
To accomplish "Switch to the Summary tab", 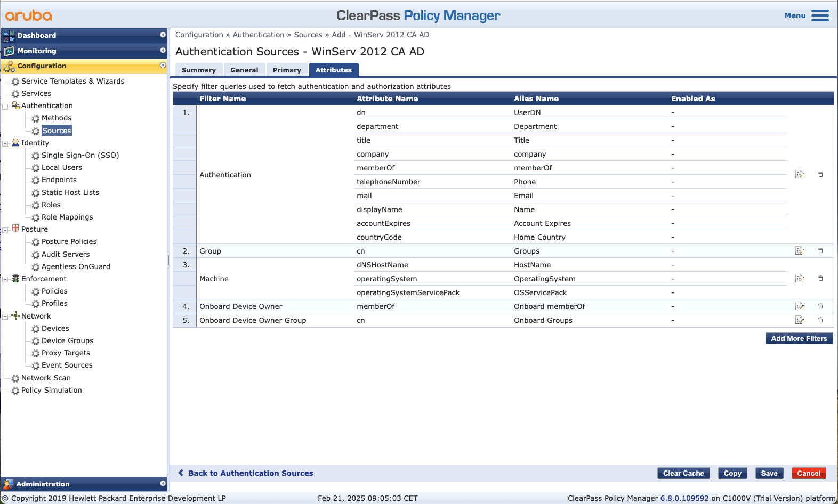I will tap(198, 70).
